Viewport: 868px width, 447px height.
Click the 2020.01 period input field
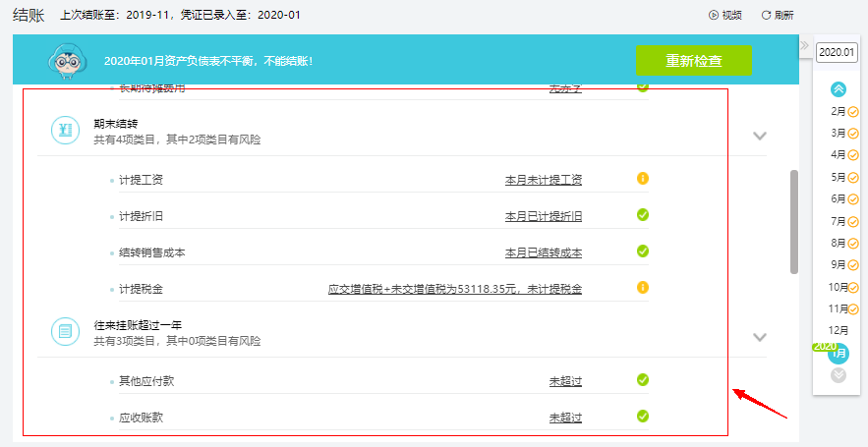pos(838,52)
